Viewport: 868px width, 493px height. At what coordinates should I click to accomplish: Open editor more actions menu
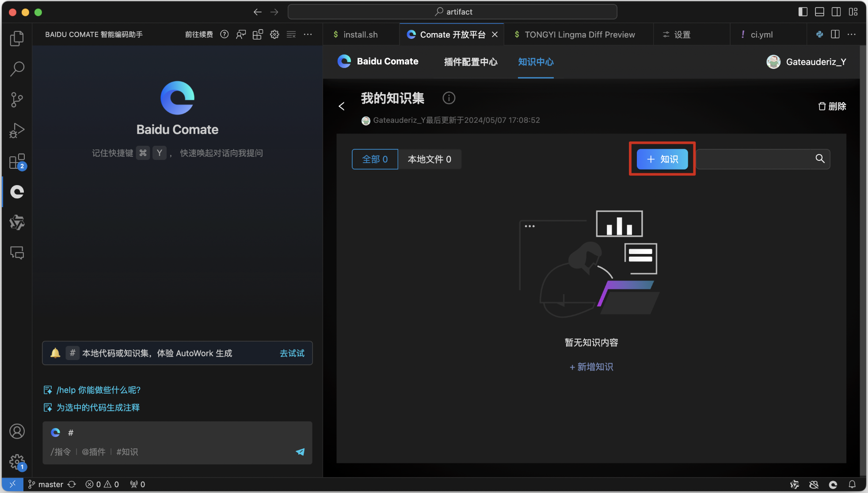[x=852, y=34]
